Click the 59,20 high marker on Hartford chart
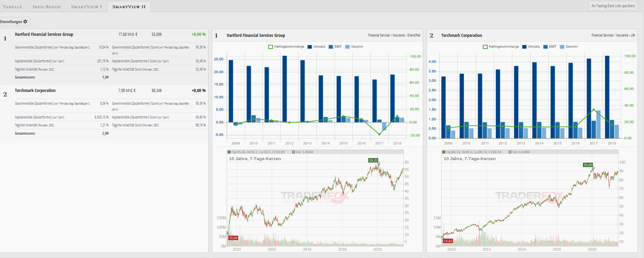This screenshot has height=258, width=644. click(373, 160)
